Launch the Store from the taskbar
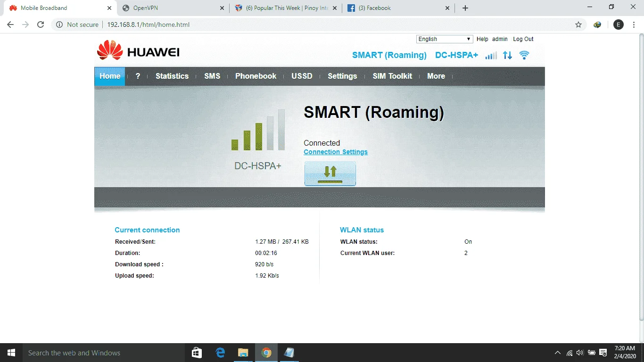The image size is (644, 362). point(197,353)
